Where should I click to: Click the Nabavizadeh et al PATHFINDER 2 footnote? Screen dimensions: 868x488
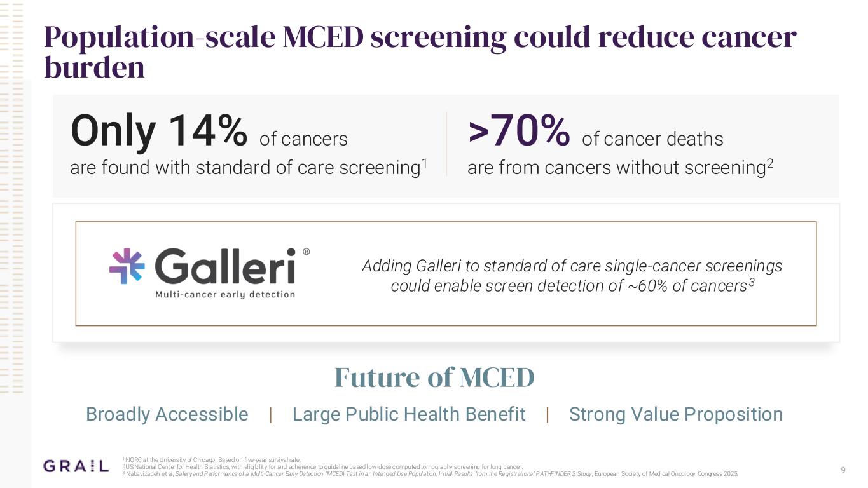point(432,474)
